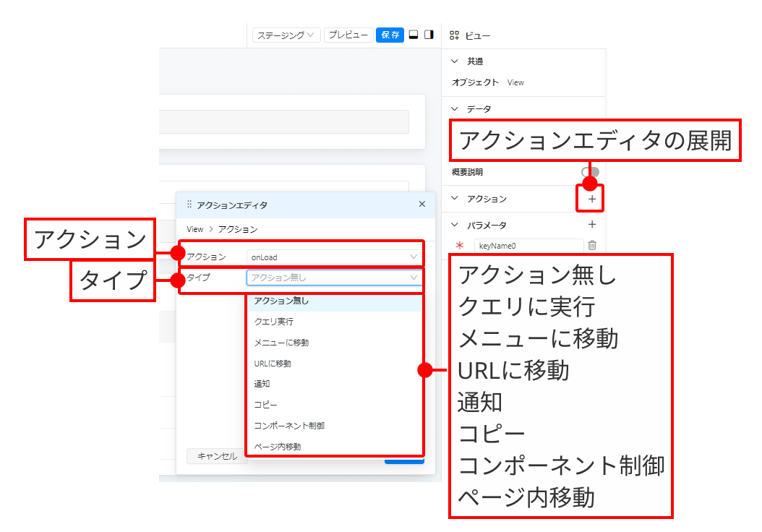This screenshot has height=532, width=762.
Task: Grab the アクションエディタ drag handle
Action: click(189, 205)
